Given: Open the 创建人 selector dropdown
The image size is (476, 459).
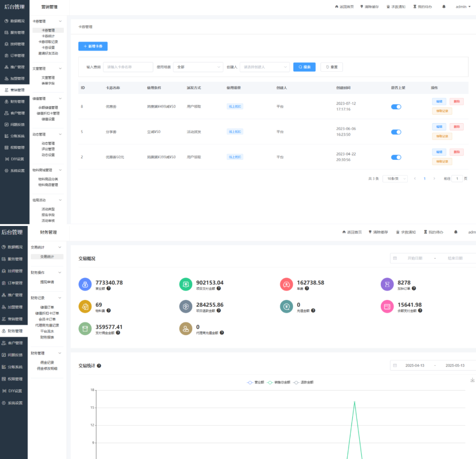Looking at the screenshot, I should (264, 67).
